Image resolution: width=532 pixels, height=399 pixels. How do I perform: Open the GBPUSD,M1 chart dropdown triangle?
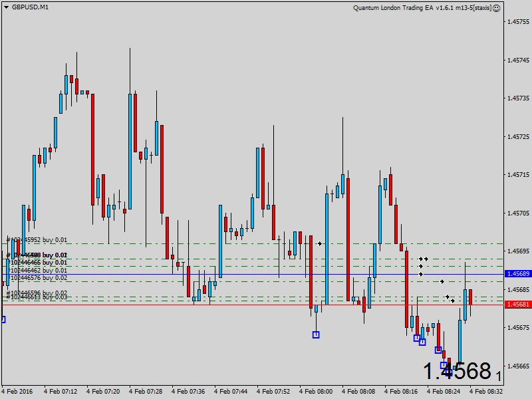[6, 7]
